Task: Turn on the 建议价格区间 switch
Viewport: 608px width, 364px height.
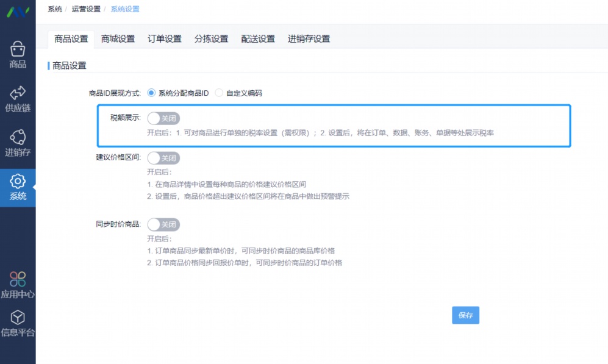Action: click(162, 158)
